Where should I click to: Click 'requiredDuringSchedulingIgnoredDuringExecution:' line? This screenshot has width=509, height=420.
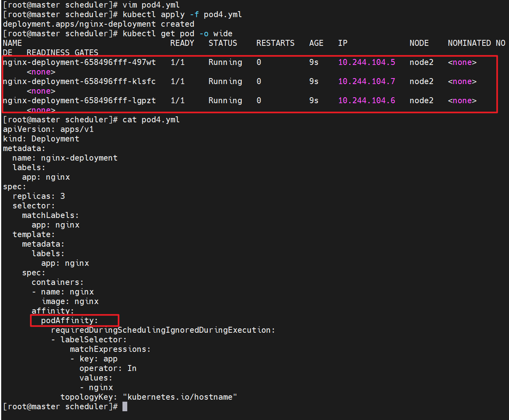coord(163,330)
